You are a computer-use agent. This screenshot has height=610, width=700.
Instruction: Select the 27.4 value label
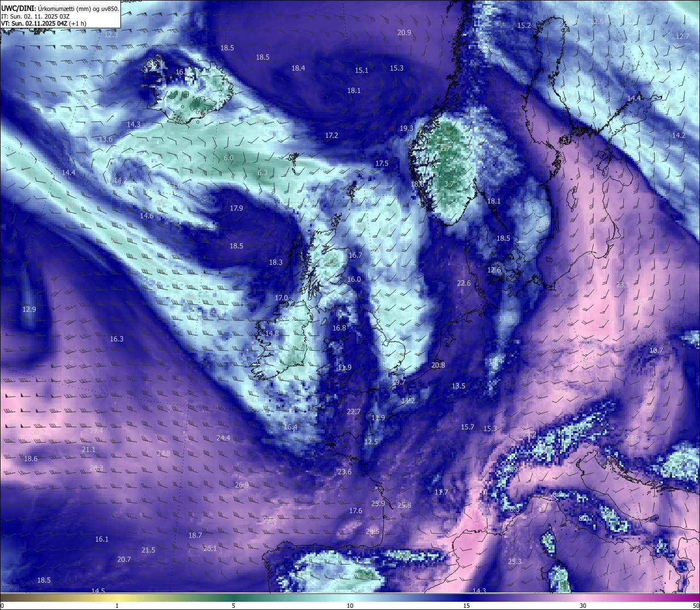[x=96, y=431]
